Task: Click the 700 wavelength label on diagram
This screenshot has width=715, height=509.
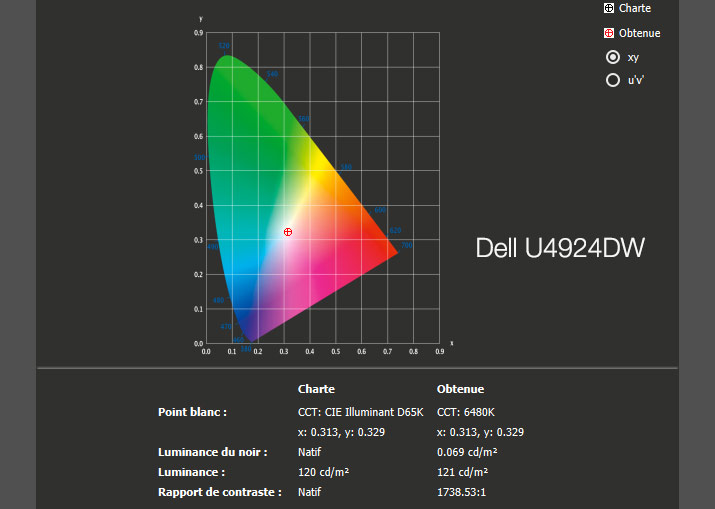Action: [x=407, y=245]
